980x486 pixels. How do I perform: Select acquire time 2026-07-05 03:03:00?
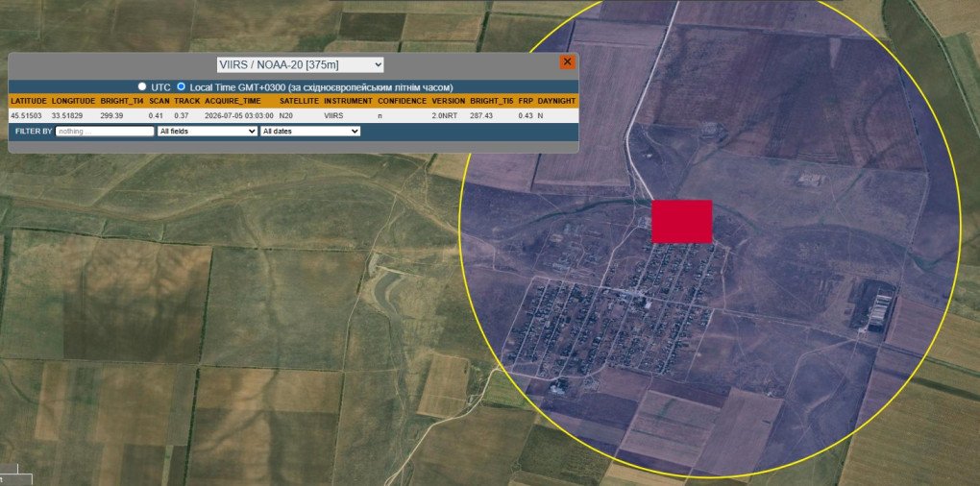239,116
